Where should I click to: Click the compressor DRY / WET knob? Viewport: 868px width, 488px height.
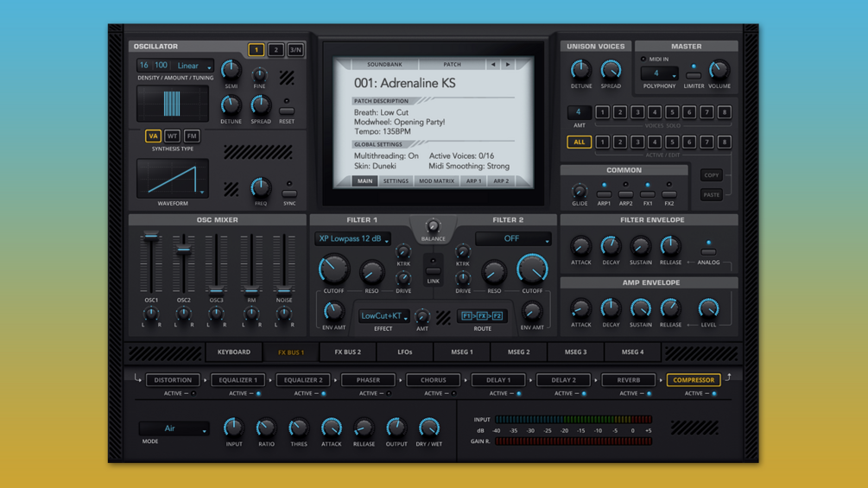click(x=429, y=428)
